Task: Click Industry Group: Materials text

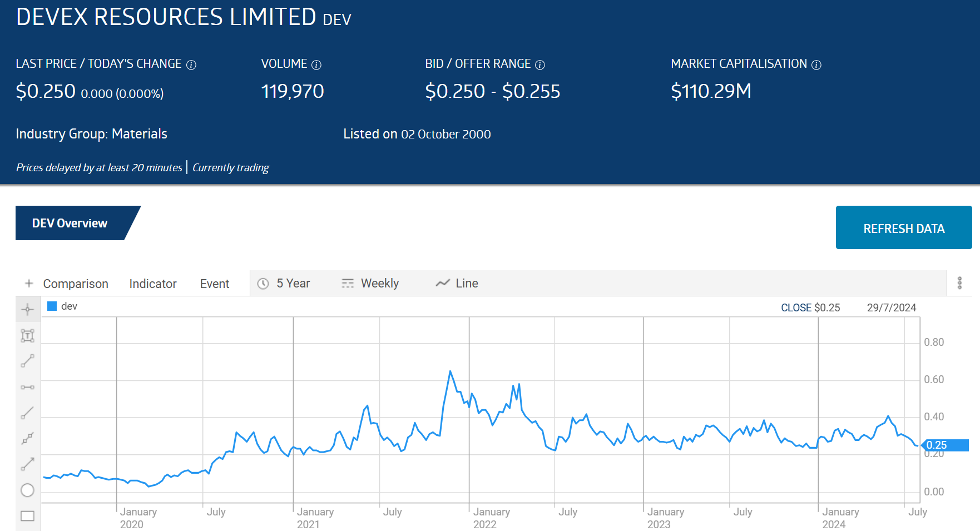Action: (x=91, y=134)
